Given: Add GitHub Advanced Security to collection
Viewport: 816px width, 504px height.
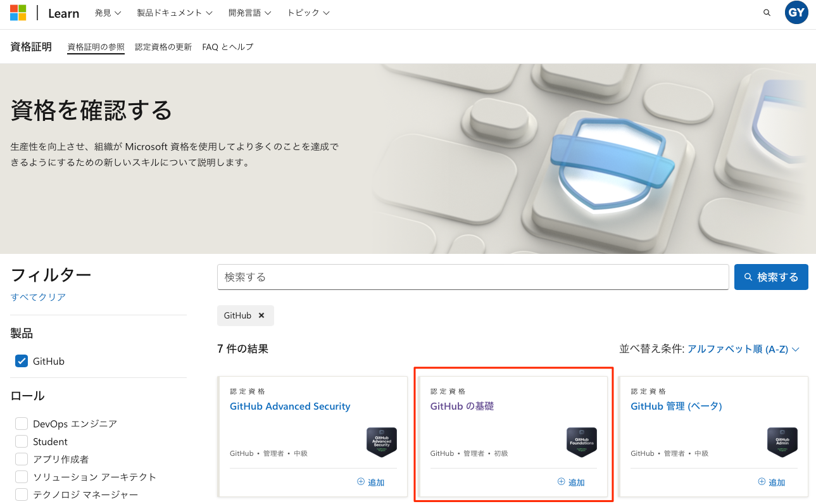Looking at the screenshot, I should click(x=371, y=482).
